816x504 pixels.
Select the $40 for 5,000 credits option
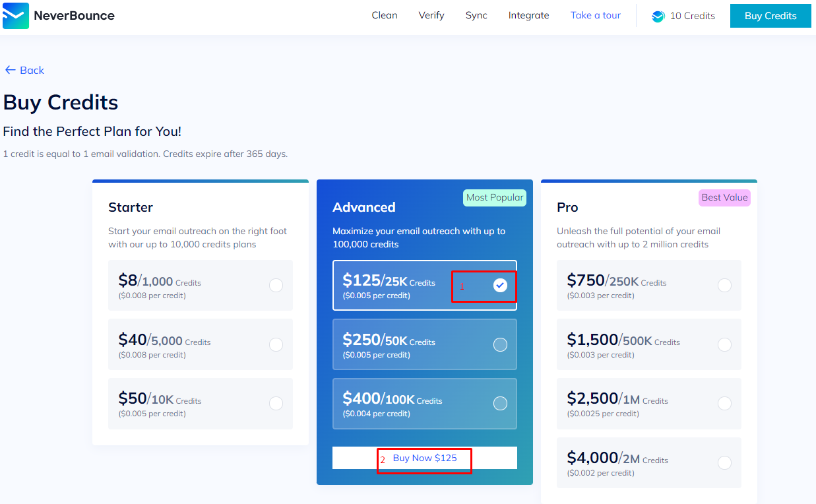click(x=276, y=344)
